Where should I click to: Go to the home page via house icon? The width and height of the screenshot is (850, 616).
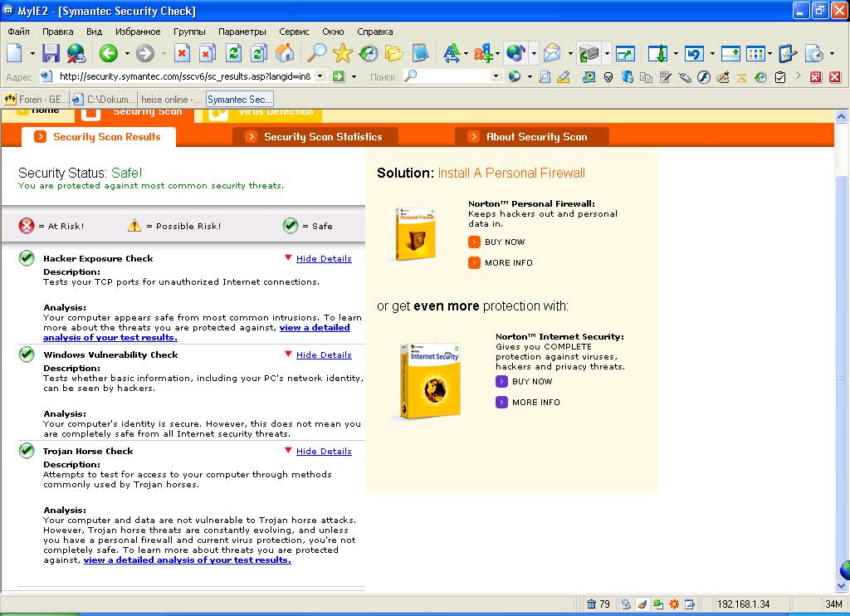pyautogui.click(x=285, y=53)
